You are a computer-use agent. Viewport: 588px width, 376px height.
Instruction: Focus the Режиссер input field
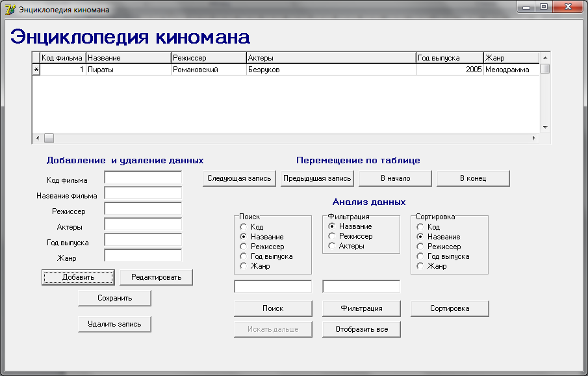(x=143, y=208)
